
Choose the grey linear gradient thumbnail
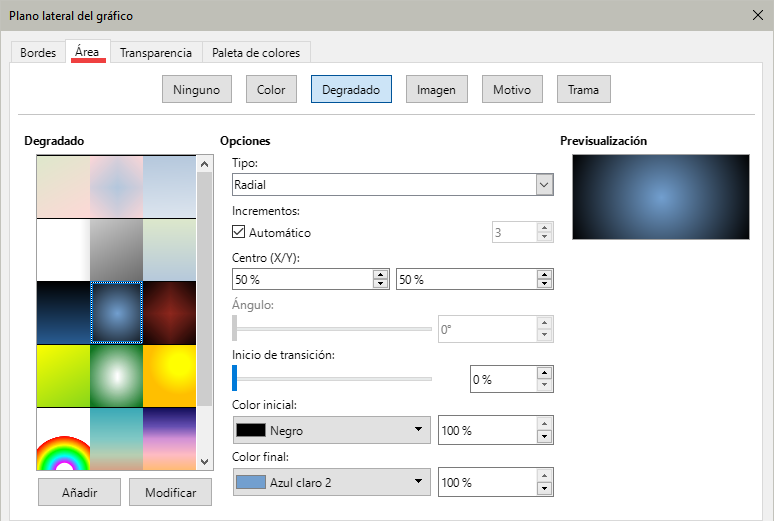point(116,250)
